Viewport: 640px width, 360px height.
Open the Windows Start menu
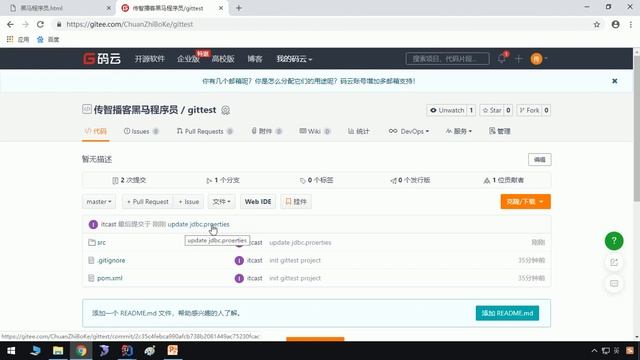tap(11, 351)
